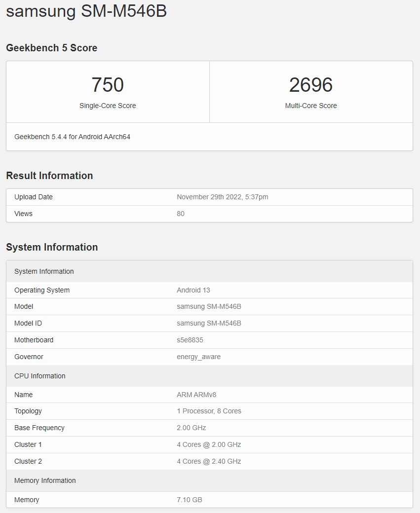Click the Geekbench 5.4.4 for Android AArch64 text
This screenshot has width=420, height=513.
(x=72, y=137)
